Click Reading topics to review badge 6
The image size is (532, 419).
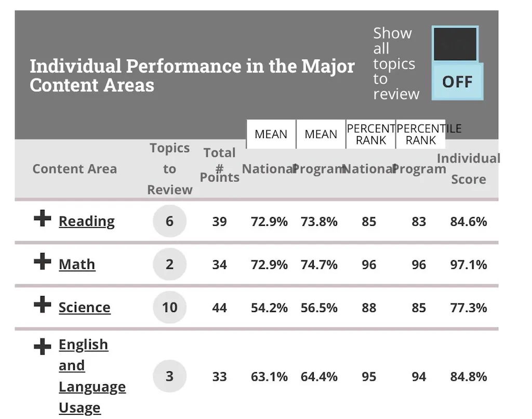169,221
